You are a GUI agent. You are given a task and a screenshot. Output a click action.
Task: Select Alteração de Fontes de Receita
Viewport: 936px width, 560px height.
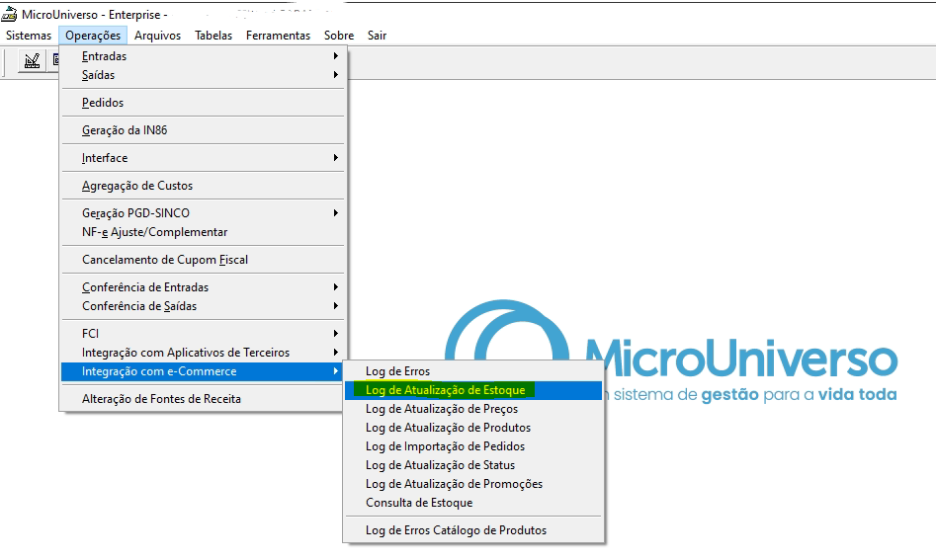(204, 399)
